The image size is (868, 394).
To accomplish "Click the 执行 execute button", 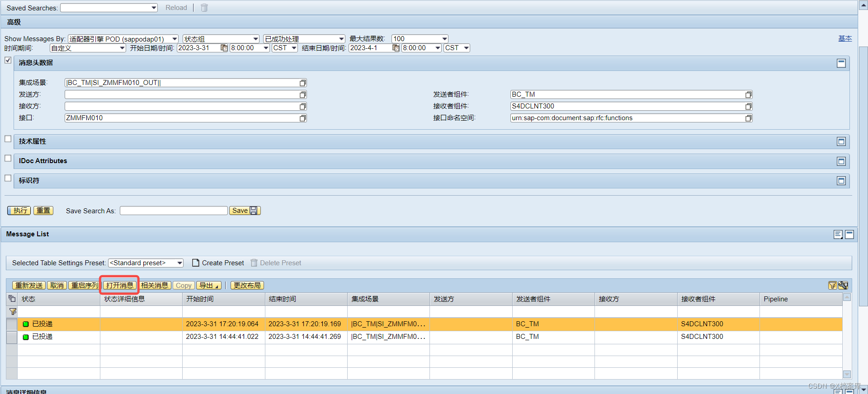I will pyautogui.click(x=19, y=211).
